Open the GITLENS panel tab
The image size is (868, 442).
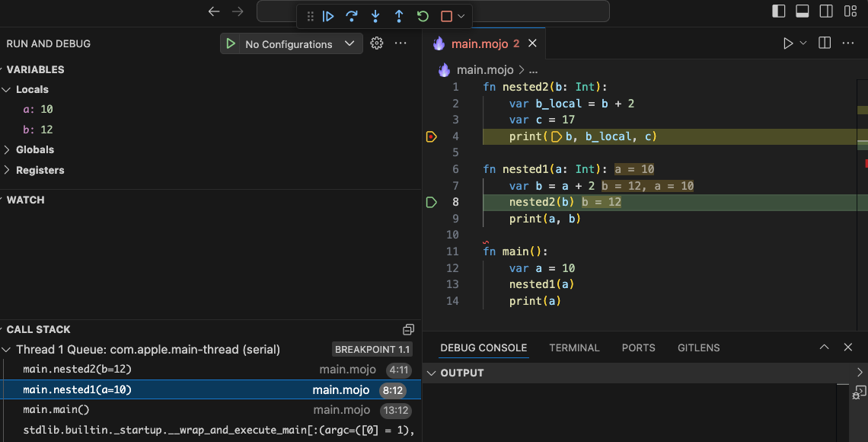coord(698,348)
